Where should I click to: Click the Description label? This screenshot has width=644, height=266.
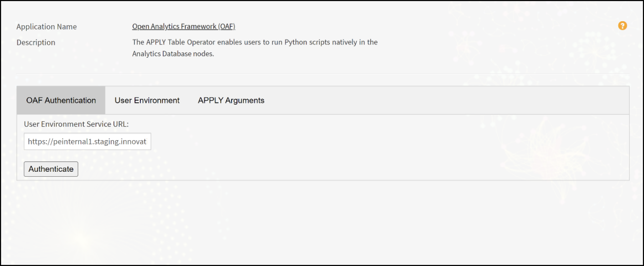[x=36, y=42]
